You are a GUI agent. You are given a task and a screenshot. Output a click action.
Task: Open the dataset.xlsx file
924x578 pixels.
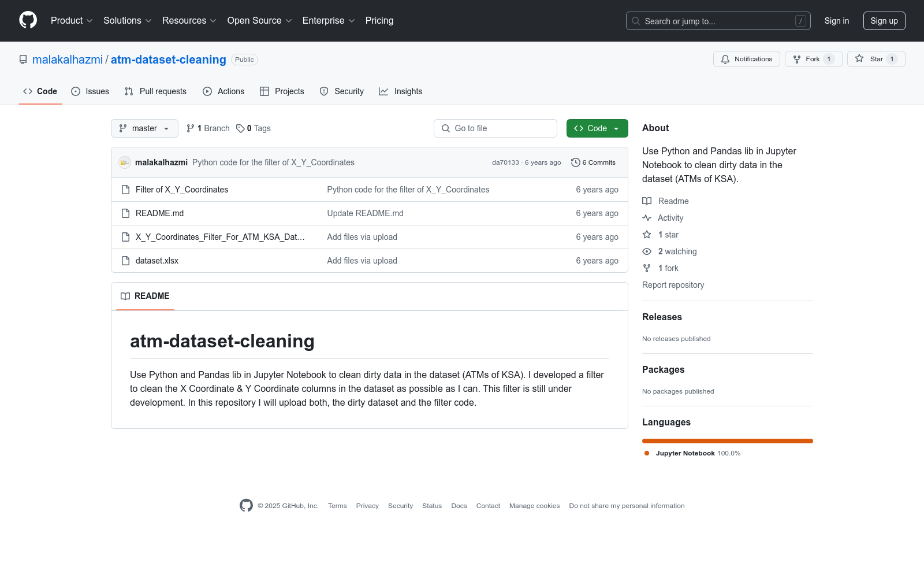(x=157, y=261)
